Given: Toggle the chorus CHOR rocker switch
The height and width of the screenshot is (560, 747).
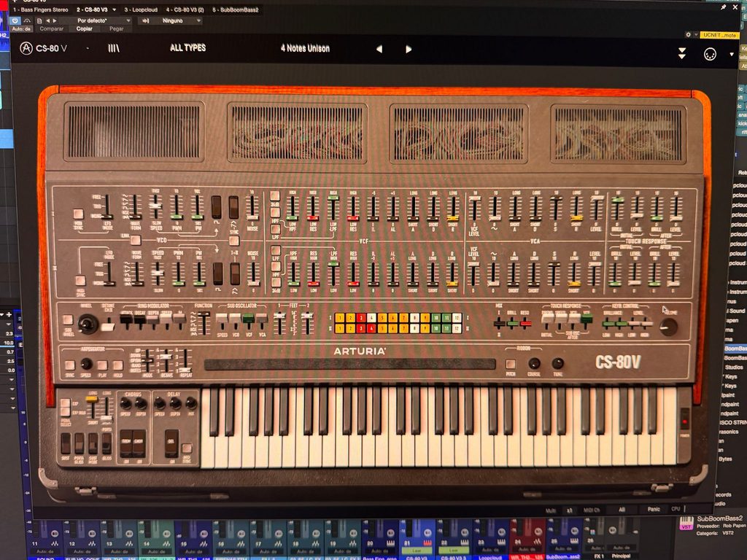Looking at the screenshot, I should click(x=139, y=443).
